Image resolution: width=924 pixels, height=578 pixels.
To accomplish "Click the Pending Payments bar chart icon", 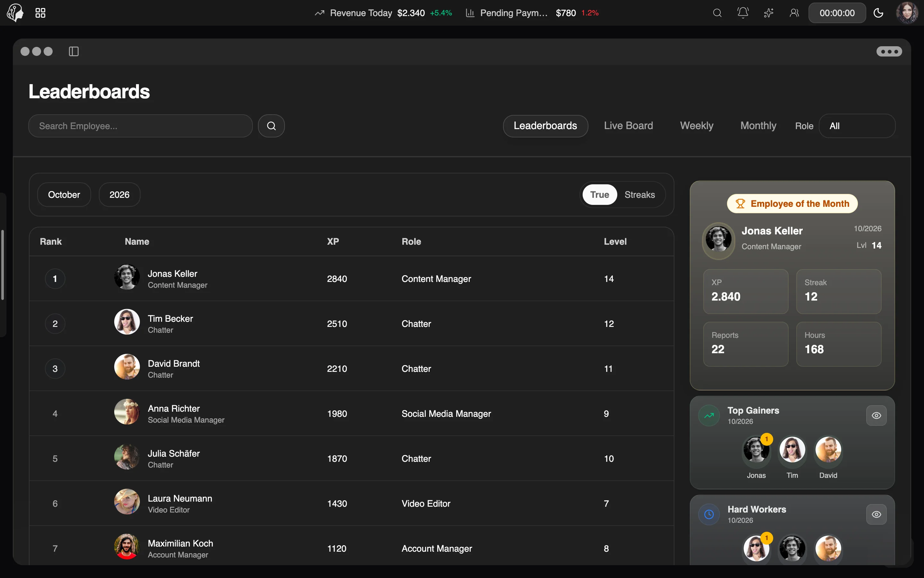I will [x=470, y=13].
